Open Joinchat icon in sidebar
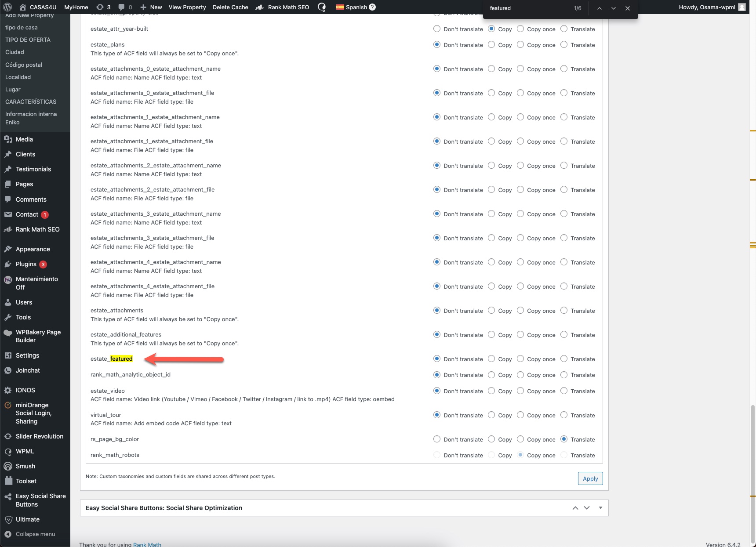The height and width of the screenshot is (547, 756). pyautogui.click(x=8, y=370)
